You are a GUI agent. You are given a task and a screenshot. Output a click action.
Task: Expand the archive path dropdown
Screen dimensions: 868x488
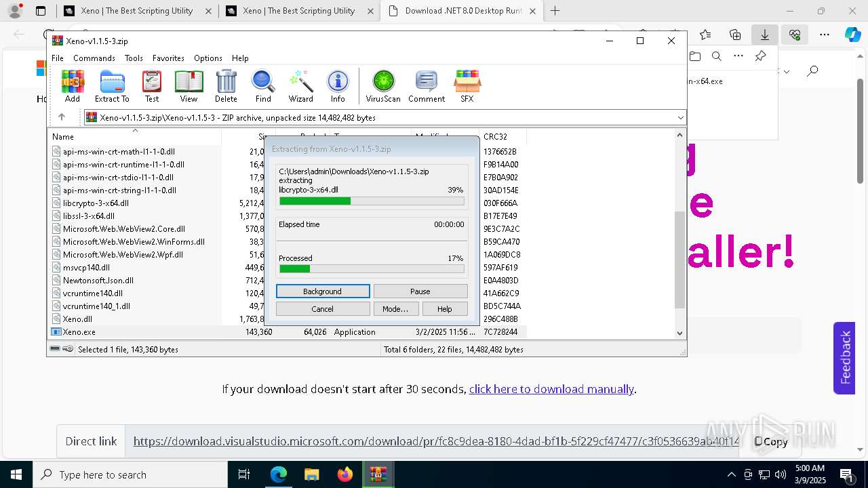pos(680,118)
